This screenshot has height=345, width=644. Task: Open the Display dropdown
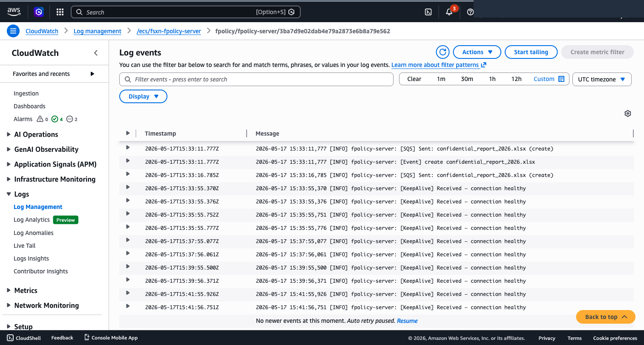(143, 96)
